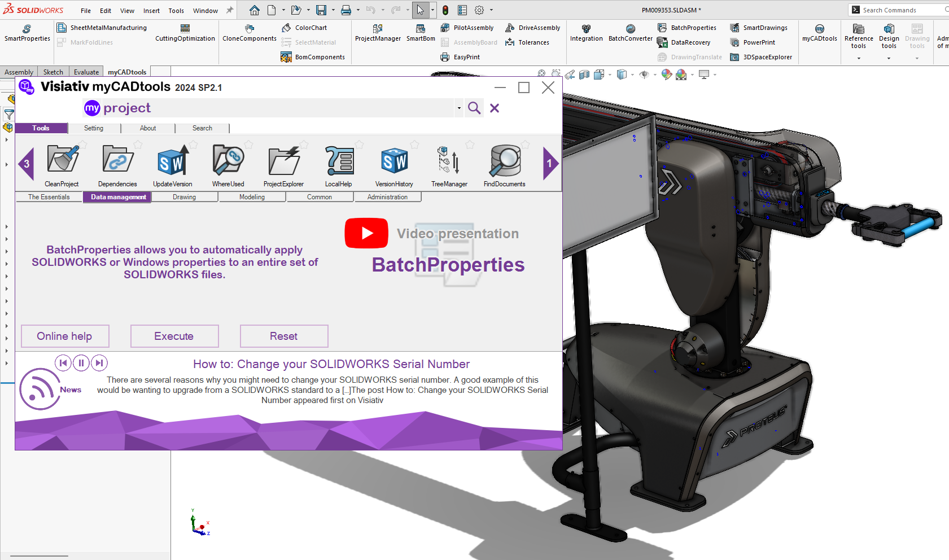Toggle favorite star above CleanProject
Screen dimensions: 949x560
point(83,145)
